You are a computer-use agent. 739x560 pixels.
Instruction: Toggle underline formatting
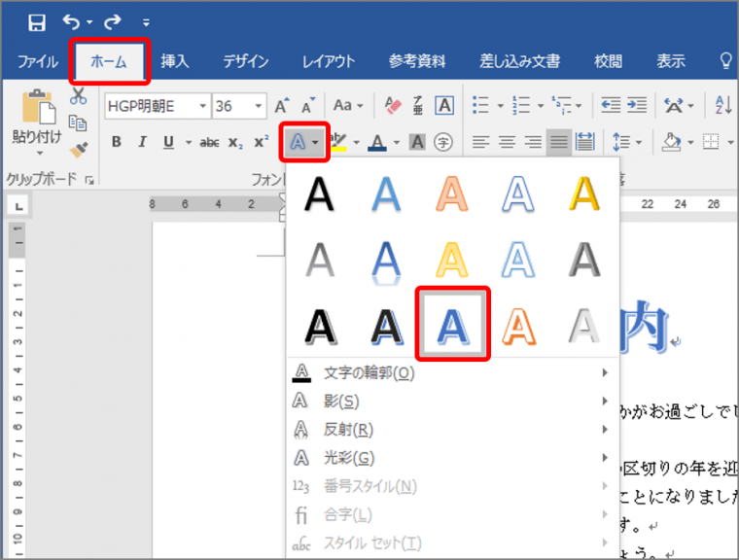click(x=168, y=142)
